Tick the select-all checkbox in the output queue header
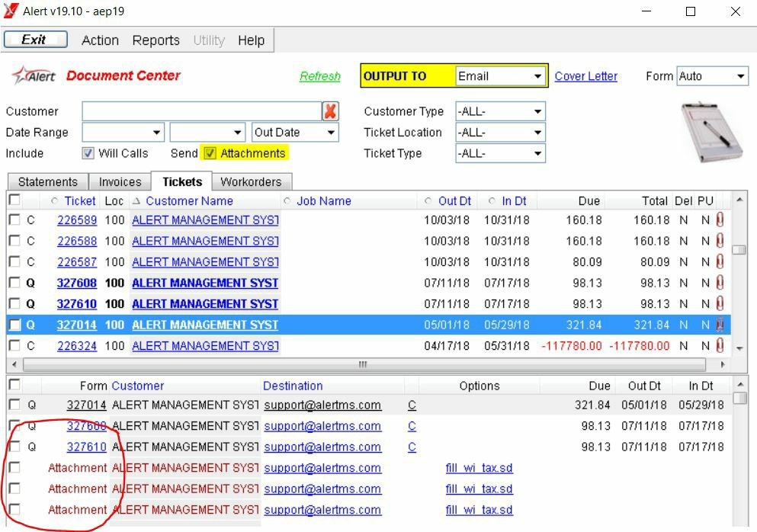 pyautogui.click(x=14, y=385)
